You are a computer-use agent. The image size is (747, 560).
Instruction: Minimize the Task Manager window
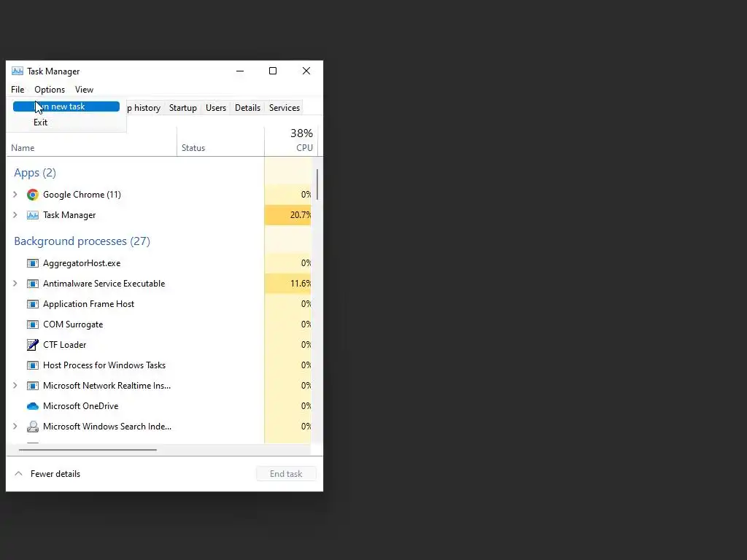point(240,71)
